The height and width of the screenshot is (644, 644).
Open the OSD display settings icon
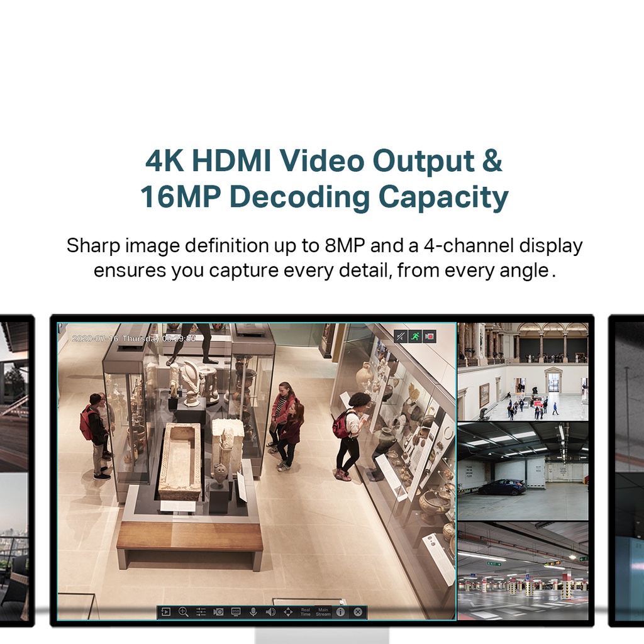[x=236, y=612]
